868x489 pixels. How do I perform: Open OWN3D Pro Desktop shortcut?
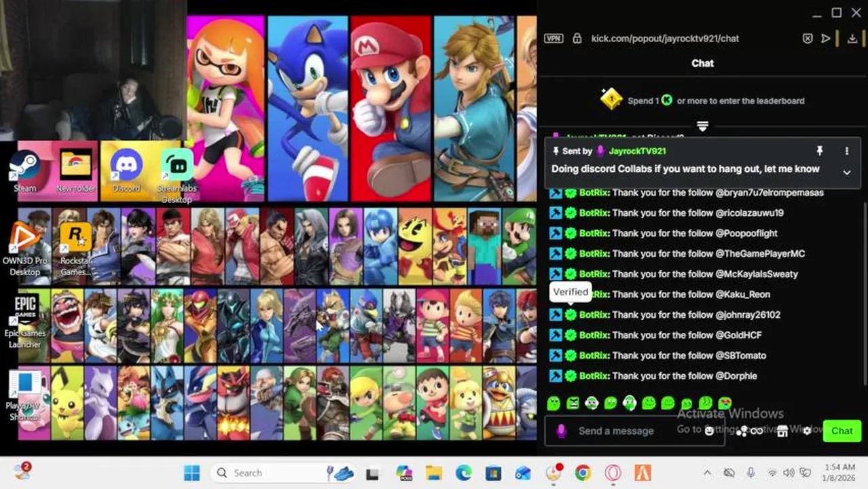coord(25,249)
